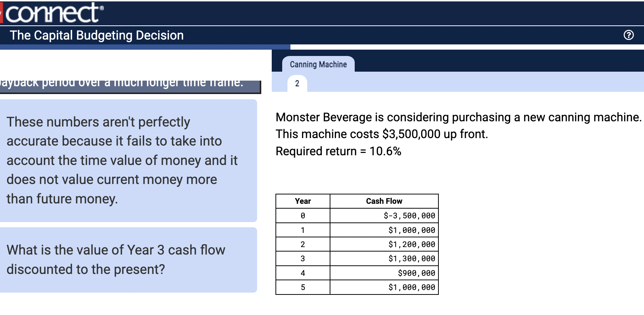Screen dimensions: 644x315
Task: Select the Year 2 cash flow $1,200,000
Action: pos(384,244)
